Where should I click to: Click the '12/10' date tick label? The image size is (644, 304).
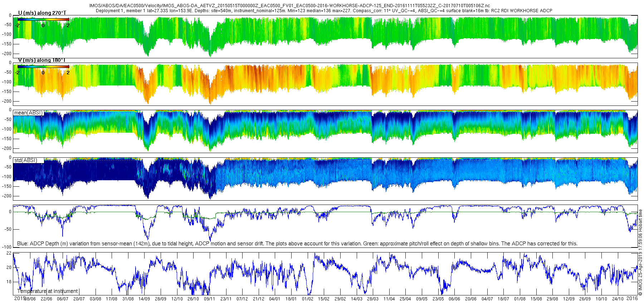[x=177, y=299]
